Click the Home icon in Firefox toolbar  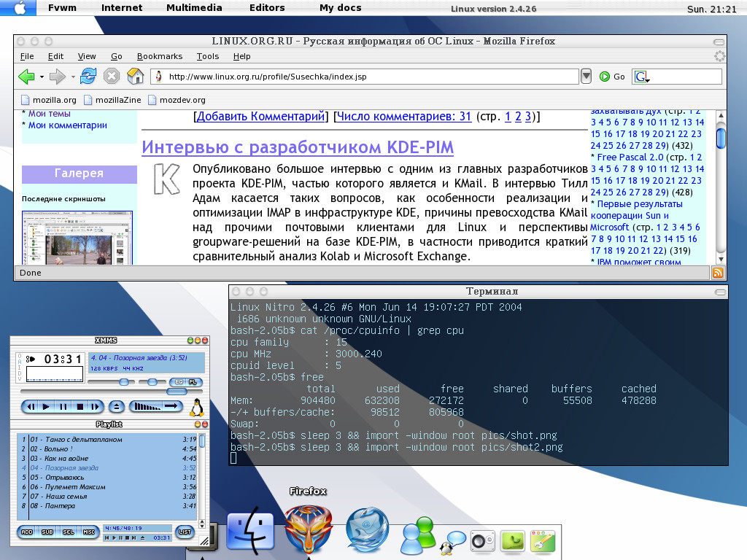tap(135, 76)
